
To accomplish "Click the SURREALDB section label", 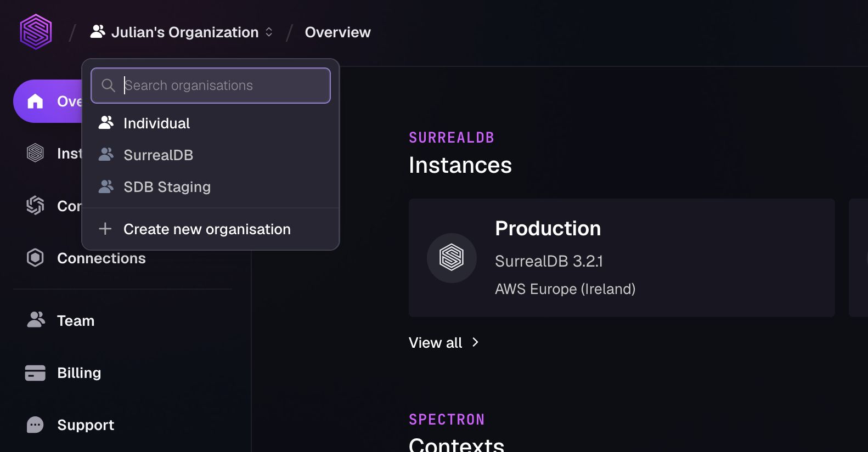I will 452,138.
